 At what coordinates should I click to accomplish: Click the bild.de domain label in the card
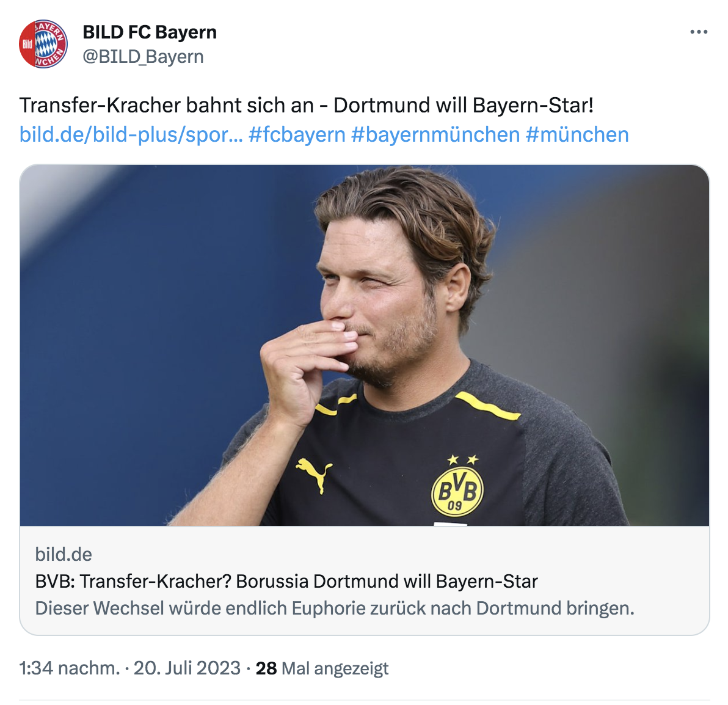click(x=64, y=554)
